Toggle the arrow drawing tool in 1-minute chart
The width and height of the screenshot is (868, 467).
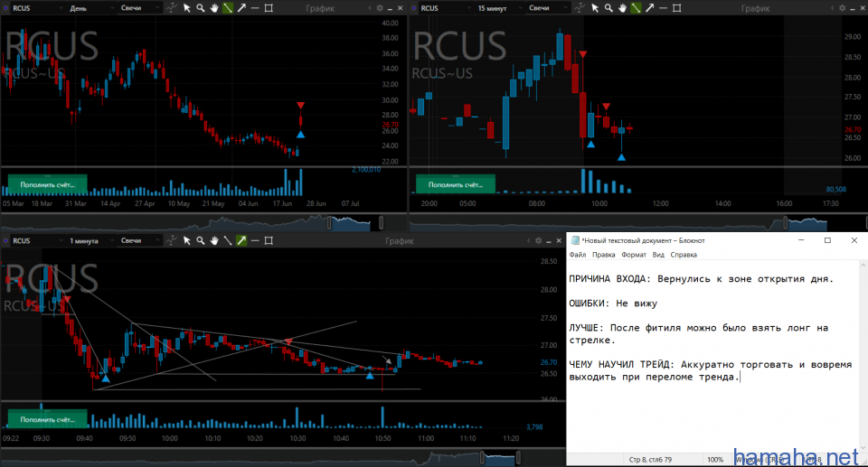pyautogui.click(x=241, y=240)
